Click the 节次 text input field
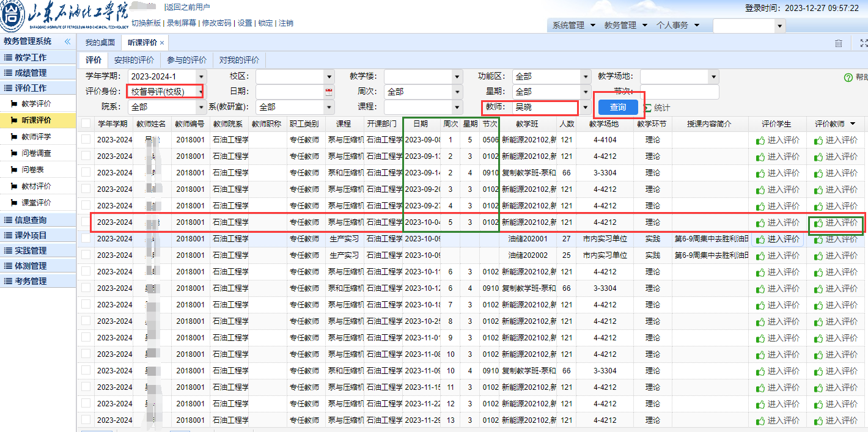The height and width of the screenshot is (432, 868). click(677, 92)
